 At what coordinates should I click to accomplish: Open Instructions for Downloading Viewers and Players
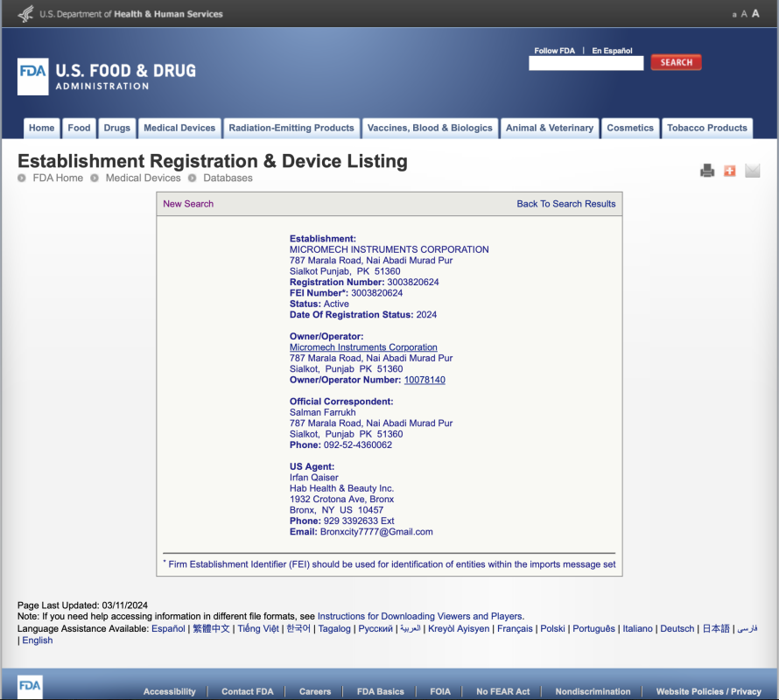[420, 616]
